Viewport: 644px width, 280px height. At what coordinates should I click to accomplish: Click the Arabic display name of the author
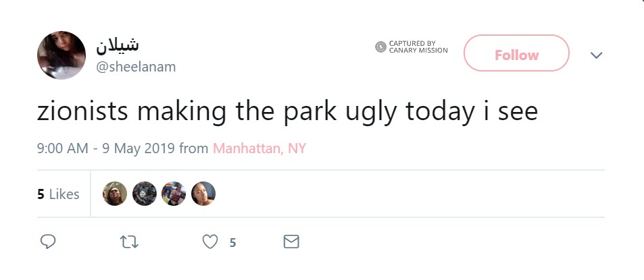118,45
